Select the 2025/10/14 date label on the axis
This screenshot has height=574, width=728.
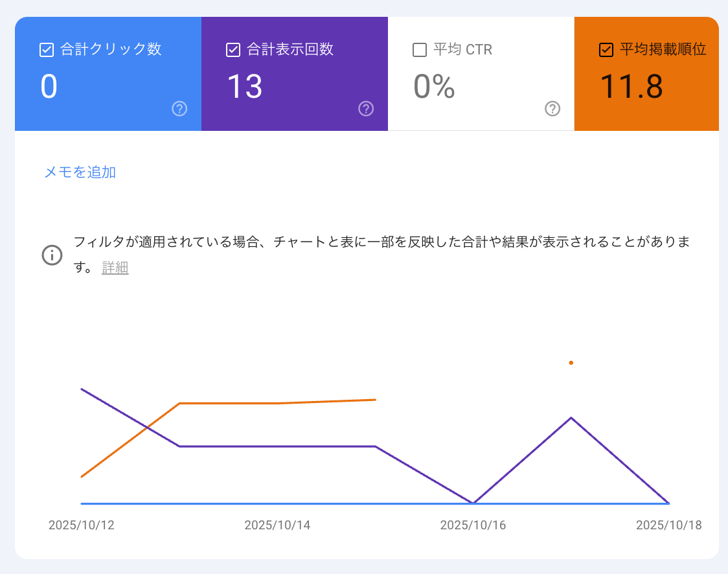point(277,525)
